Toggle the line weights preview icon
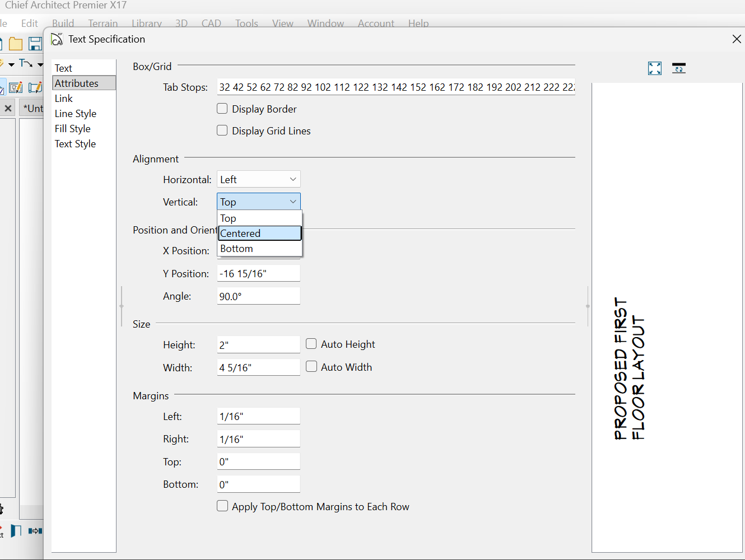The width and height of the screenshot is (745, 560). [x=679, y=68]
